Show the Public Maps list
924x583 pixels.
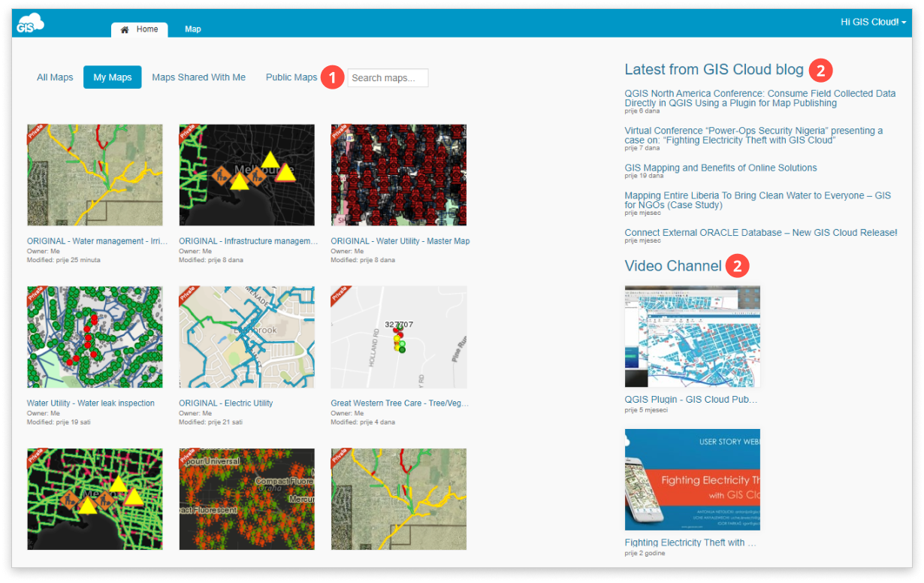[x=291, y=77]
